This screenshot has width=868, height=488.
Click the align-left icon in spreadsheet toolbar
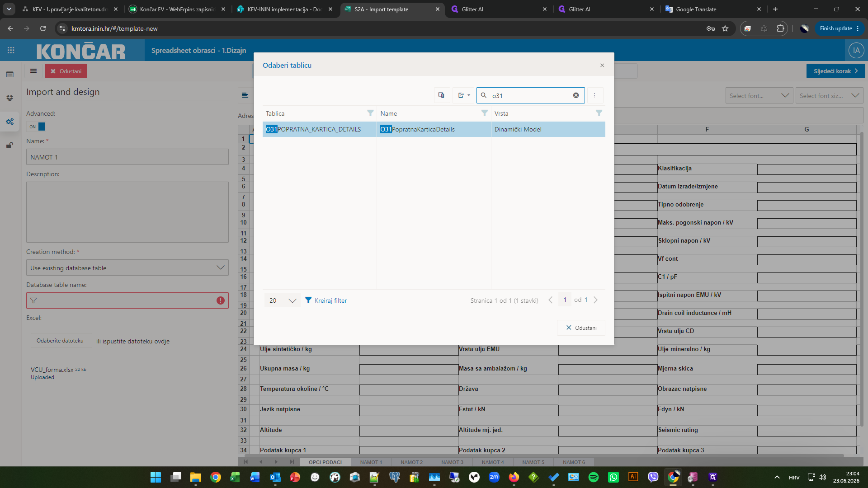[x=245, y=95]
